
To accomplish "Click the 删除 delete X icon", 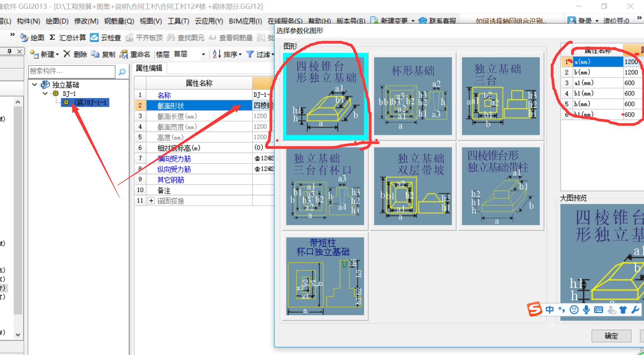I will pyautogui.click(x=67, y=54).
